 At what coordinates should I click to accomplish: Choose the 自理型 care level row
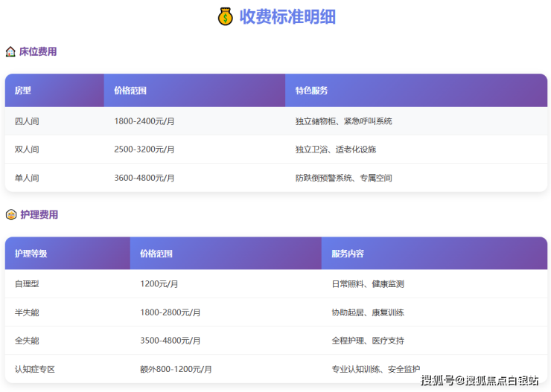pos(27,284)
